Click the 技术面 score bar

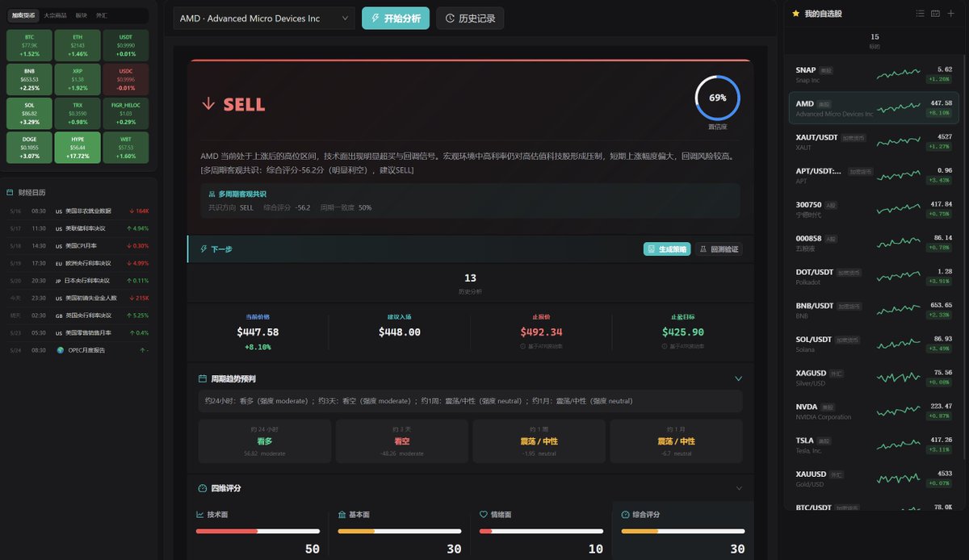click(258, 531)
